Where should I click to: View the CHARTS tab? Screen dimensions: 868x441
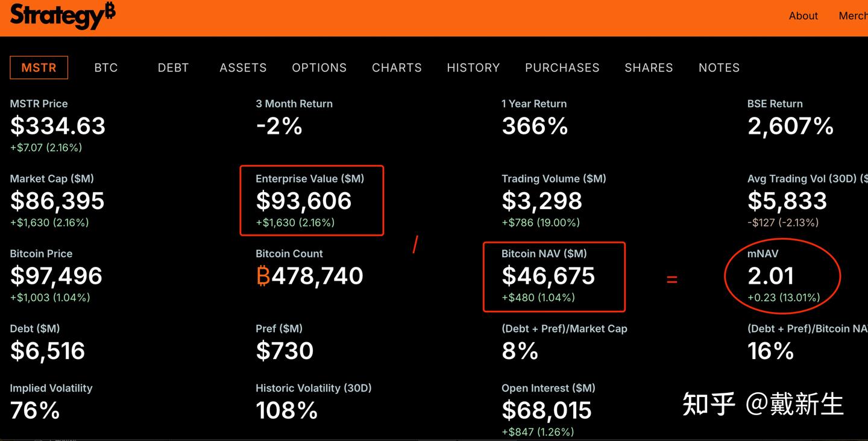click(x=397, y=67)
